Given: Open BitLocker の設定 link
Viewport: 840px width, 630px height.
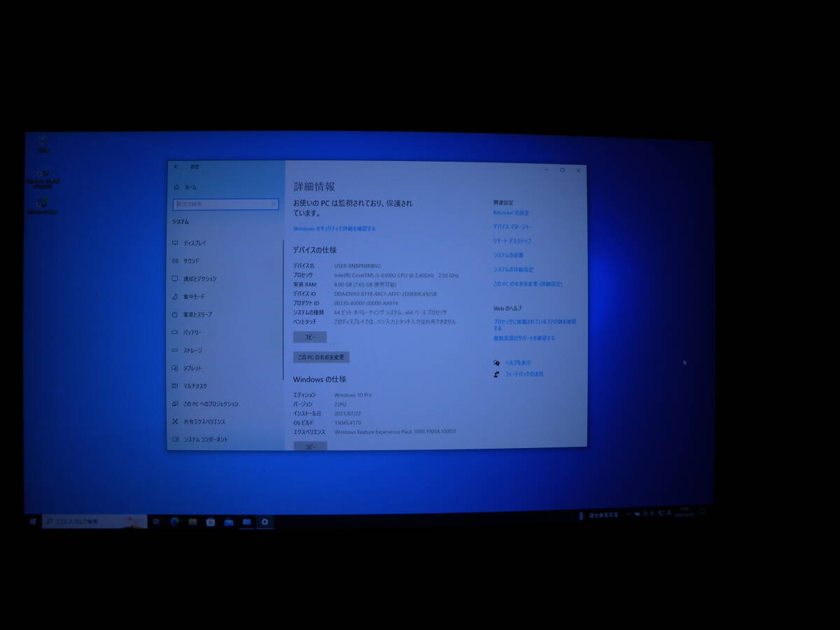Looking at the screenshot, I should [x=511, y=212].
